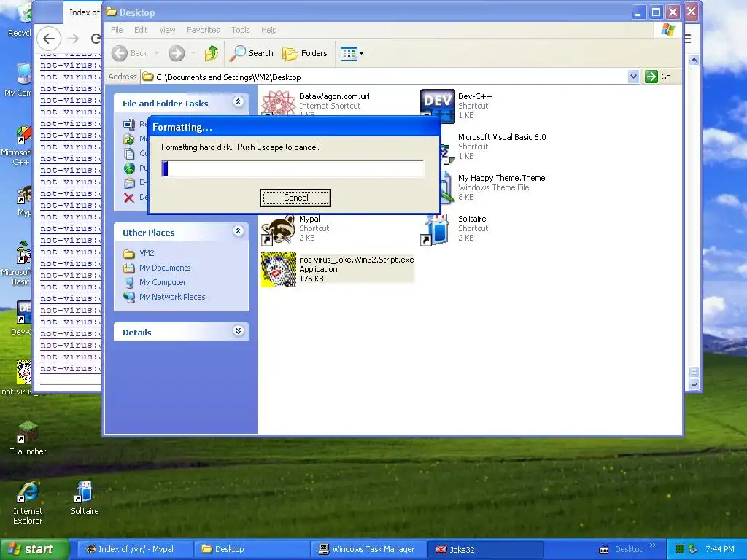Click the Mypal browser menu icon
The width and height of the screenshot is (747, 560).
[x=688, y=39]
